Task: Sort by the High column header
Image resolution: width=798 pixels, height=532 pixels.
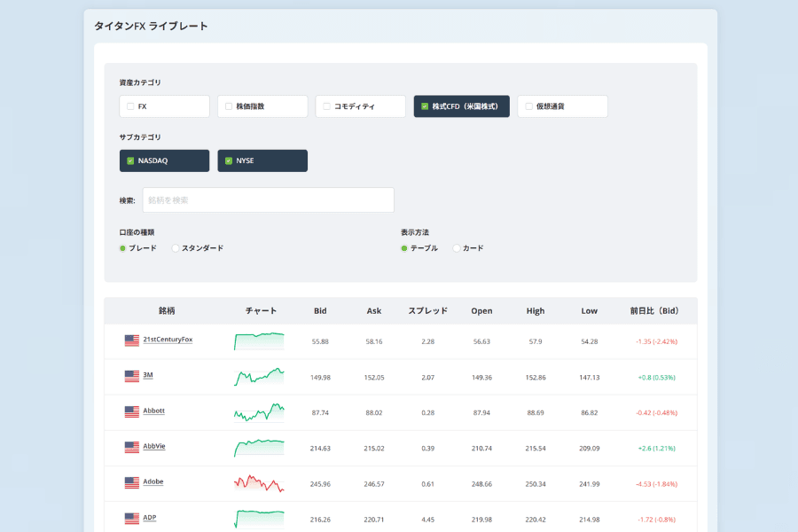Action: [x=536, y=310]
